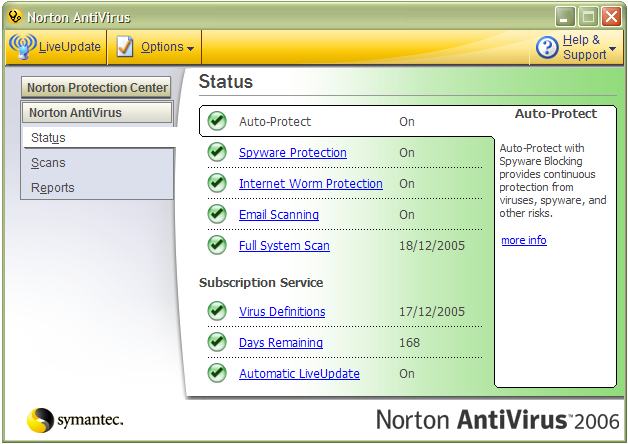This screenshot has height=444, width=628.
Task: Select Status in the sidebar
Action: (x=99, y=137)
